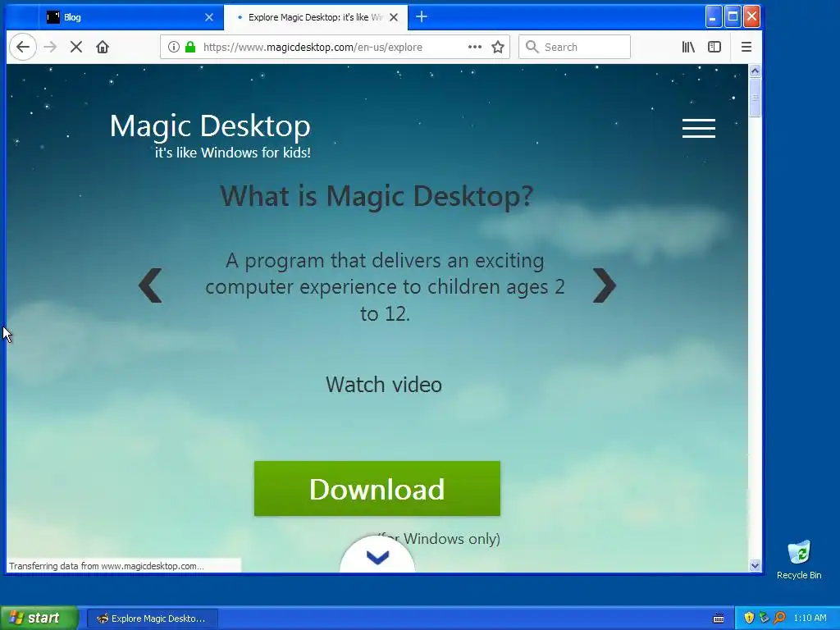Screen dimensions: 840x630
Task: Click the vertical scrollbar thumb
Action: (x=755, y=98)
